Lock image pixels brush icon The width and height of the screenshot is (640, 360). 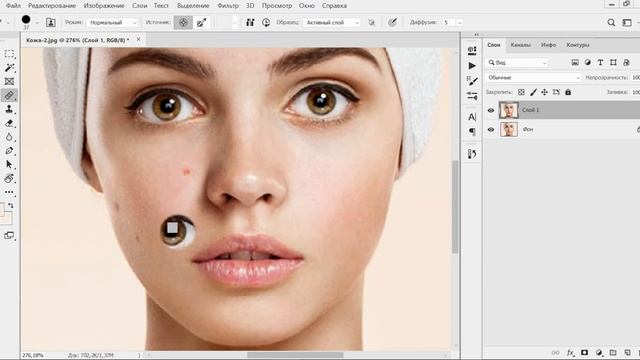tap(533, 92)
